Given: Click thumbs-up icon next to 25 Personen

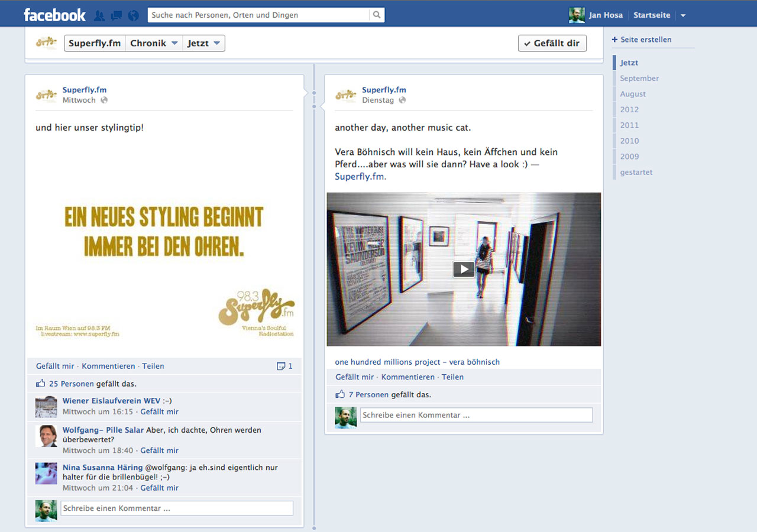Looking at the screenshot, I should pyautogui.click(x=41, y=383).
